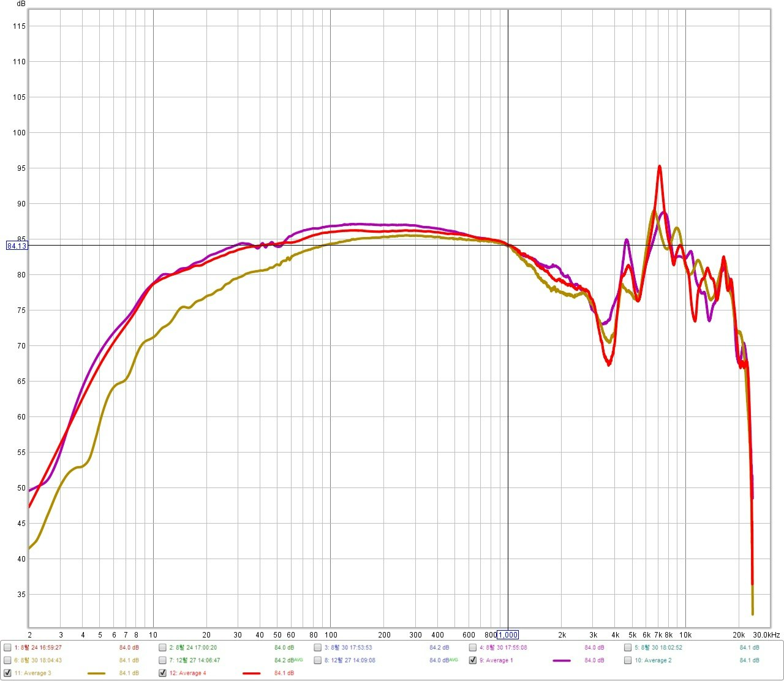Click the 84.13 cursor level readout
Image resolution: width=784 pixels, height=681 pixels.
17,246
